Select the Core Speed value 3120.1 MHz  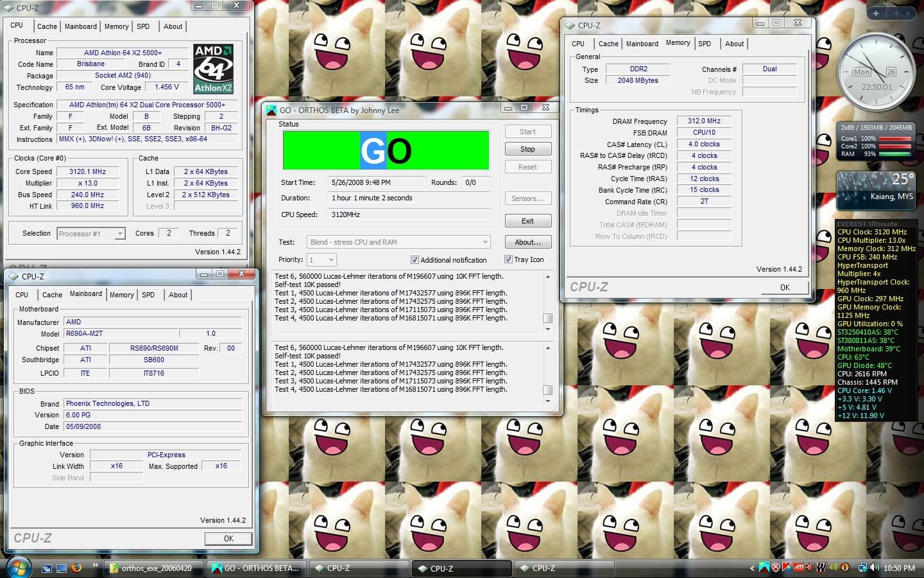click(x=87, y=172)
